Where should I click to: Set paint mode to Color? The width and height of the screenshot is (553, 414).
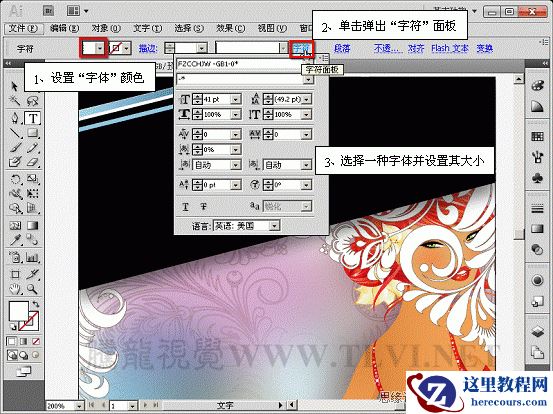pyautogui.click(x=11, y=341)
